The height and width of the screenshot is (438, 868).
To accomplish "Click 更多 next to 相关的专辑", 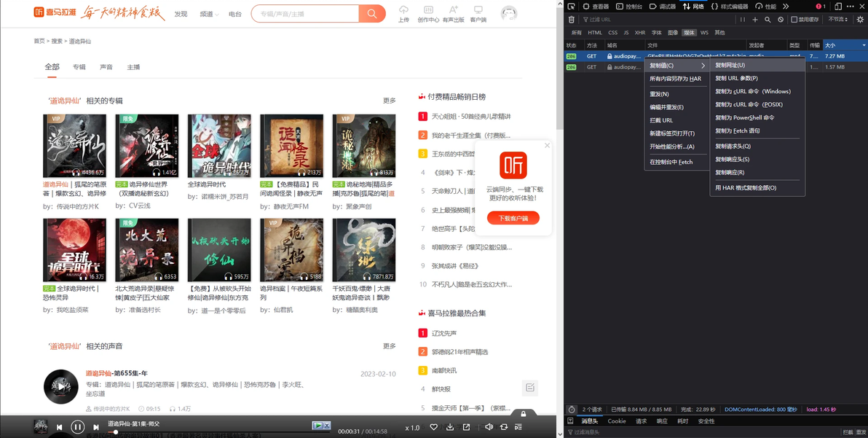I will coord(389,101).
